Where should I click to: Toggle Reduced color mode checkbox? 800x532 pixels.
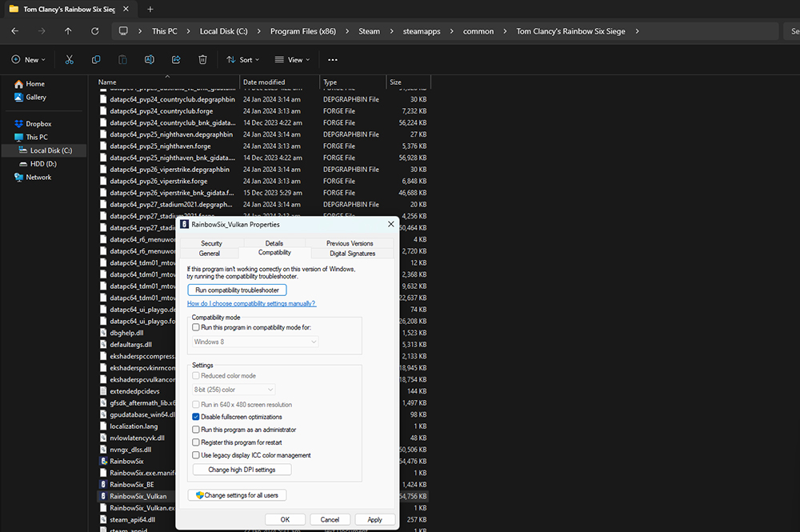[196, 375]
